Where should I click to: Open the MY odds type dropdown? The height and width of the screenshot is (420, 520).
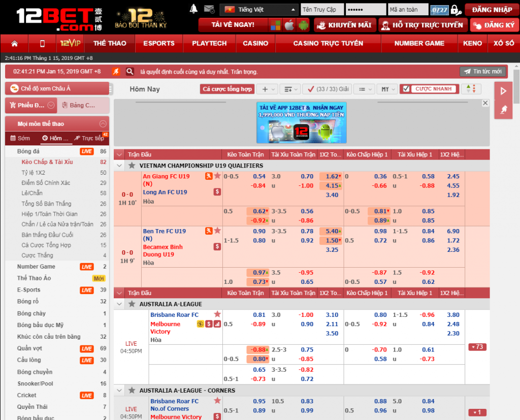(388, 89)
